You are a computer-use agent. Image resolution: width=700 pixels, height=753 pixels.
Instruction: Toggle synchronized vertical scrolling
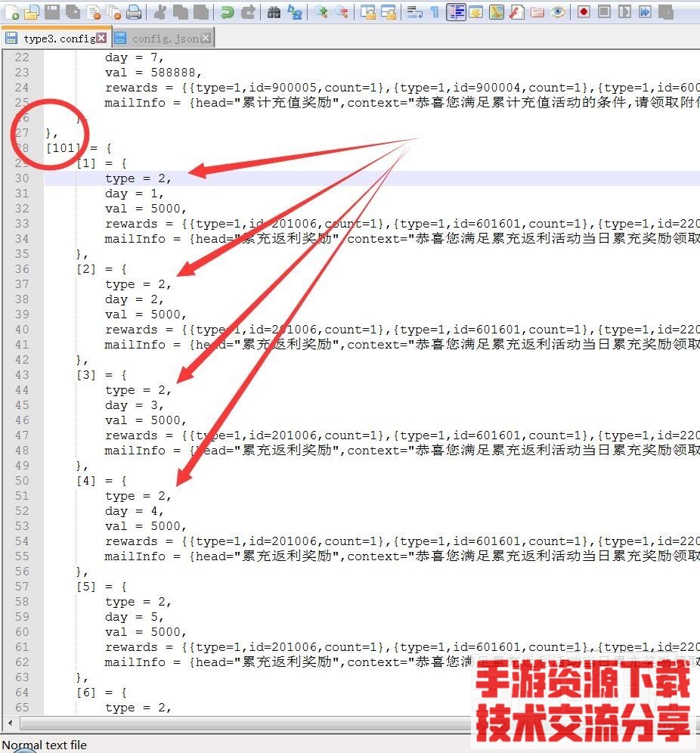coord(367,12)
